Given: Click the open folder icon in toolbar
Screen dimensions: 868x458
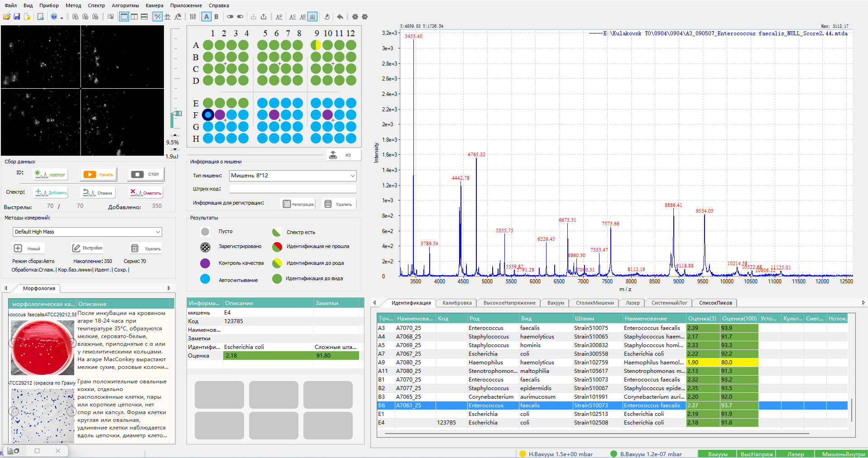Looking at the screenshot, I should (x=7, y=17).
